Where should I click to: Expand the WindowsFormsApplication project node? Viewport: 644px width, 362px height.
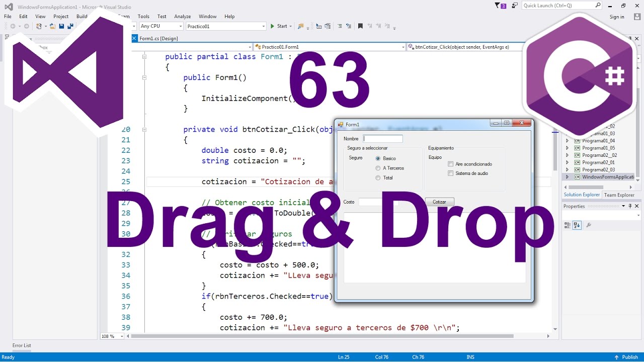click(567, 177)
